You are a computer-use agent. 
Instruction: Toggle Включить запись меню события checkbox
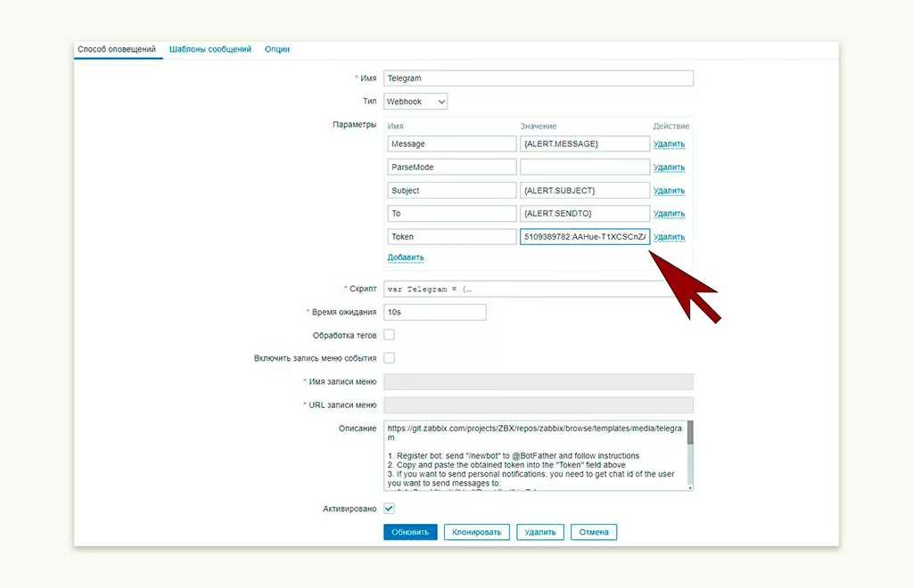click(x=389, y=358)
